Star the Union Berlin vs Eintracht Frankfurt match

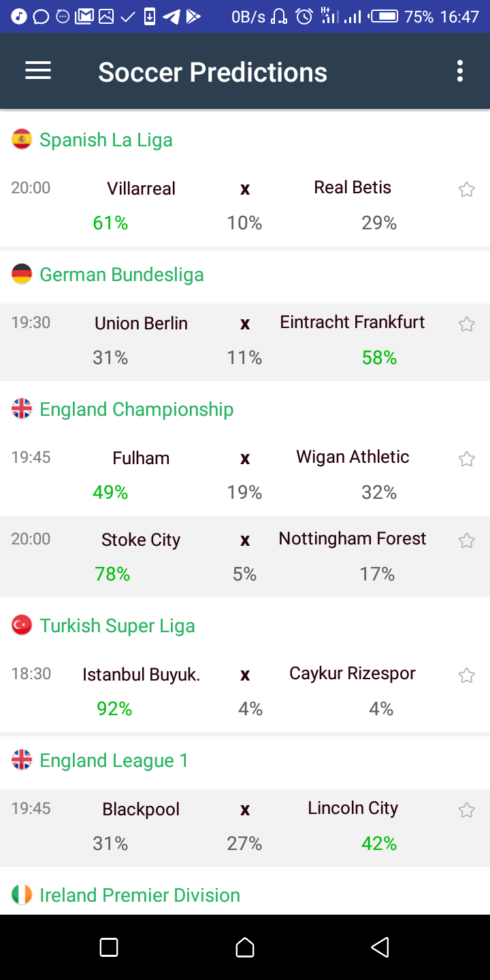pyautogui.click(x=466, y=324)
